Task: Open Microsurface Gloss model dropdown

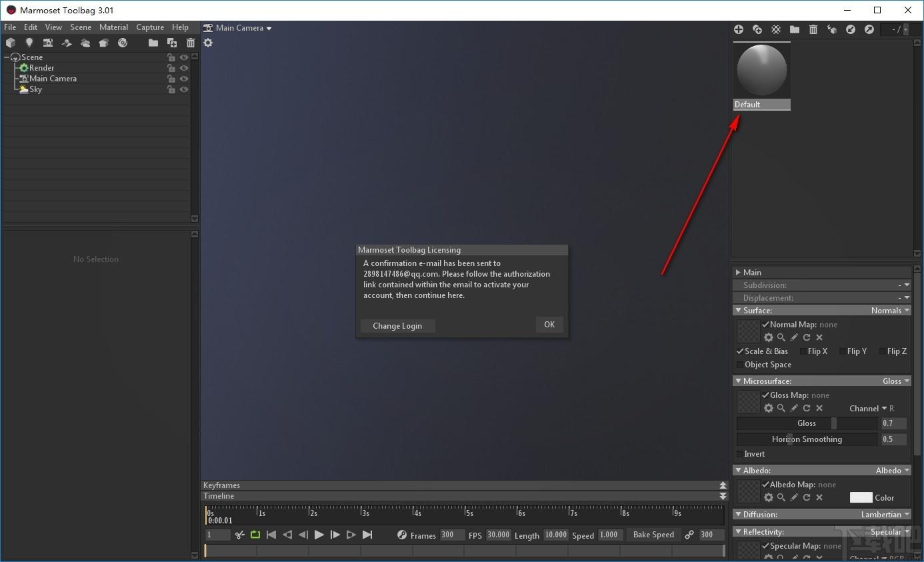Action: coord(896,381)
